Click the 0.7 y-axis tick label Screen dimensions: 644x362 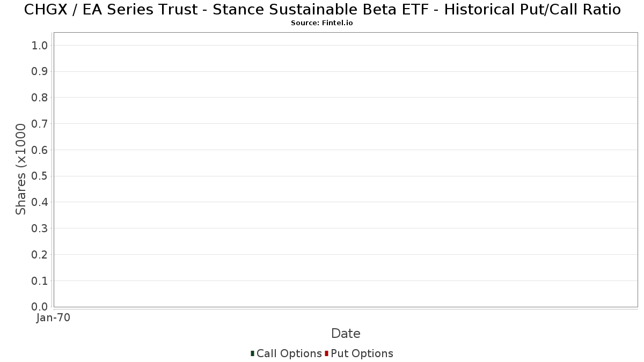40,124
